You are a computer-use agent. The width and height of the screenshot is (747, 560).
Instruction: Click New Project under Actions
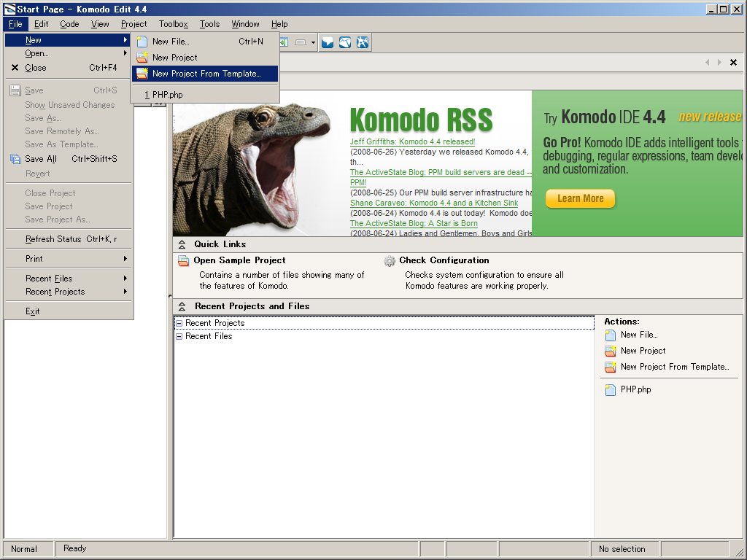(643, 351)
